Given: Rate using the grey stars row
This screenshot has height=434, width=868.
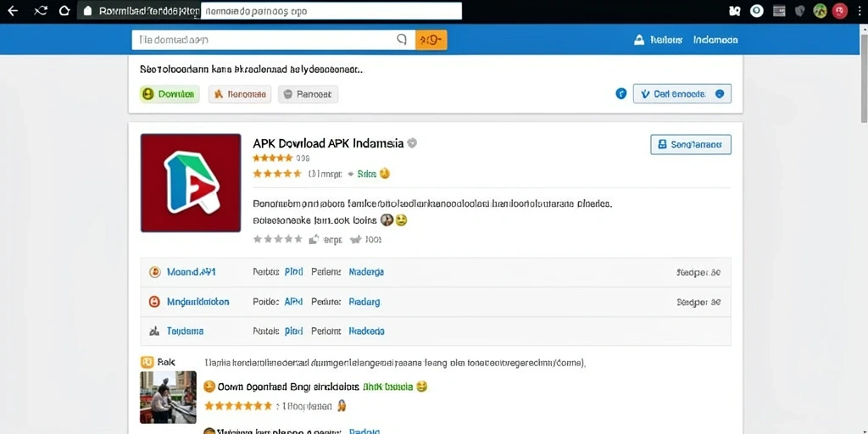Looking at the screenshot, I should point(278,239).
